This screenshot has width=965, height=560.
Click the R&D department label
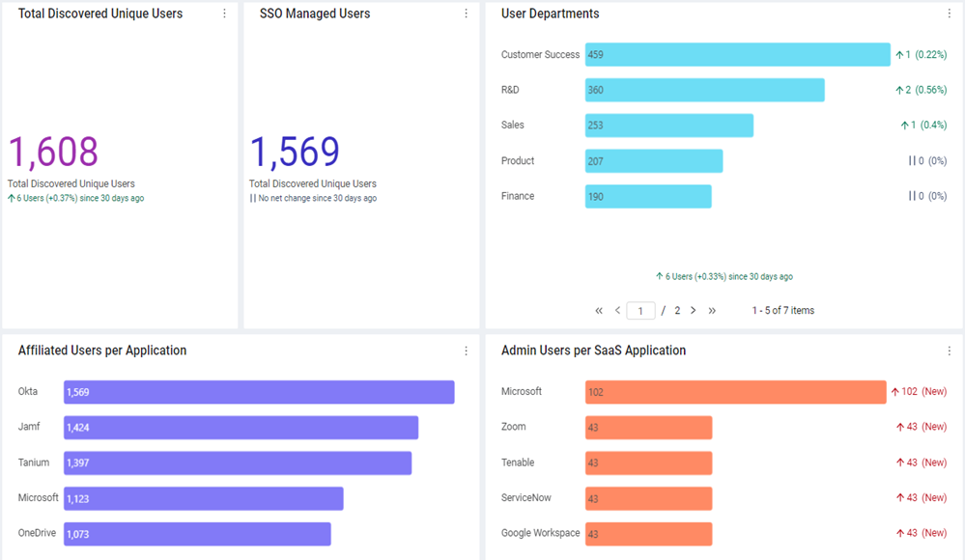tap(510, 90)
